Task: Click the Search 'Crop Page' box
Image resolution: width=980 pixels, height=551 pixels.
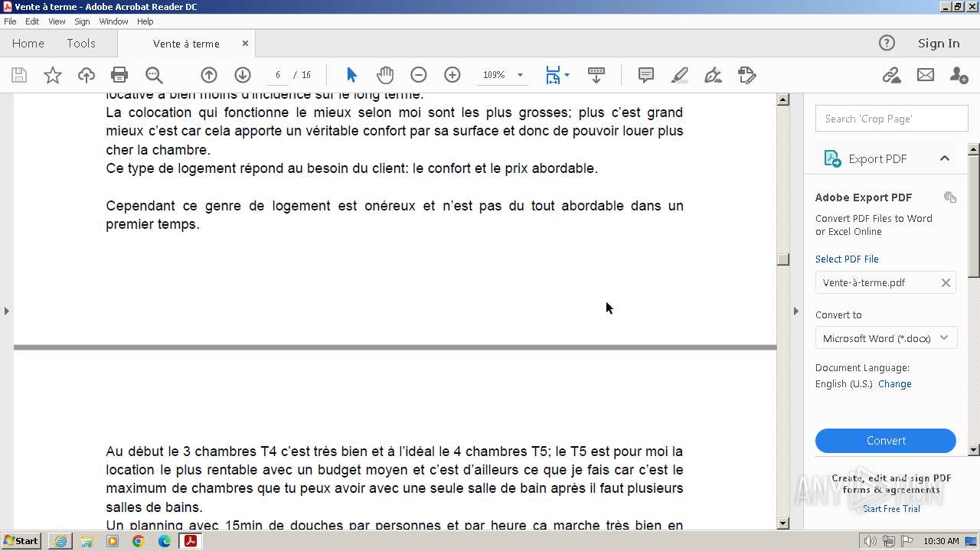Action: pyautogui.click(x=892, y=119)
